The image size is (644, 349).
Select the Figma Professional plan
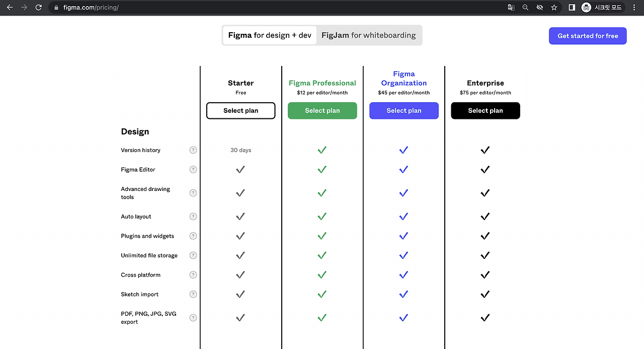point(323,111)
